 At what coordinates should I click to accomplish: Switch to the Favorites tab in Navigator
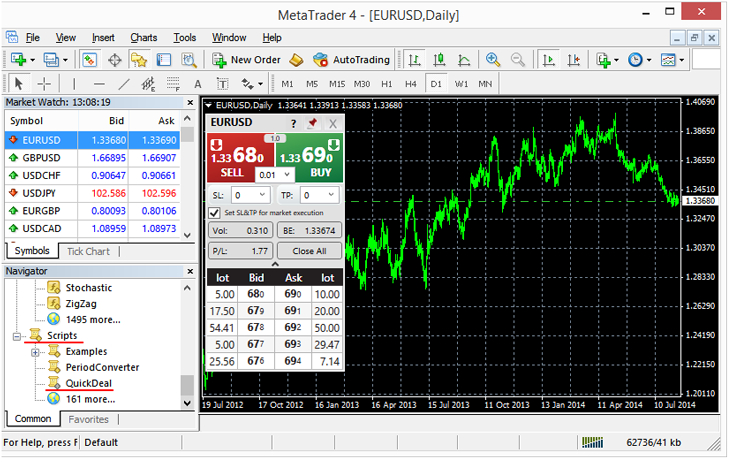[88, 420]
